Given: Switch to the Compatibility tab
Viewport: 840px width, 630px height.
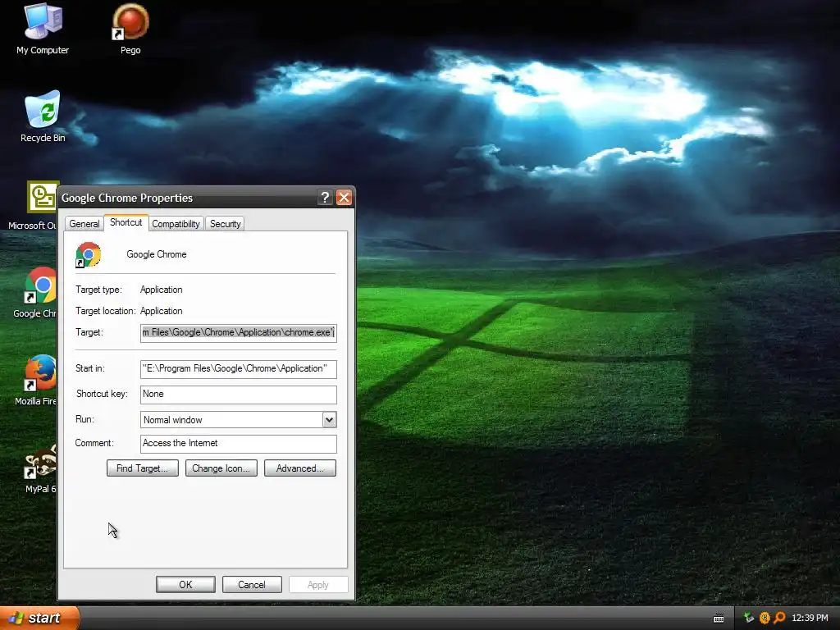Looking at the screenshot, I should [176, 224].
